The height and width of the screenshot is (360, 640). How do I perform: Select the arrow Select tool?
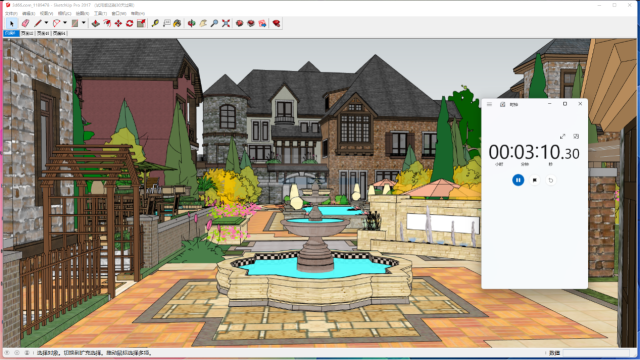coord(11,23)
